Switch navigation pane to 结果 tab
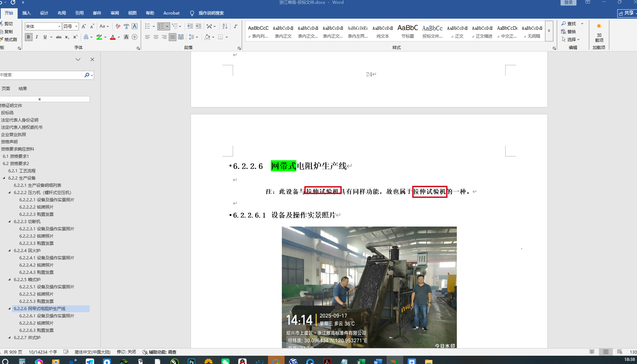 (x=23, y=89)
